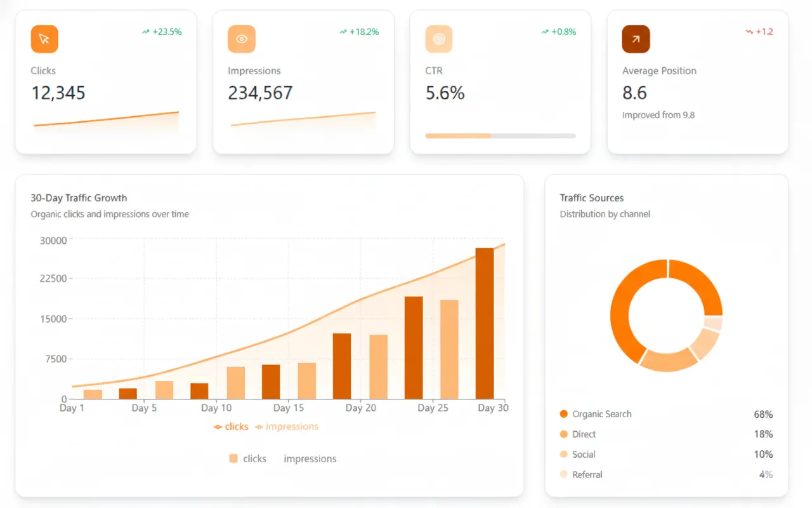Click the cursor icon on the Clicks card
The width and height of the screenshot is (812, 508).
[44, 39]
